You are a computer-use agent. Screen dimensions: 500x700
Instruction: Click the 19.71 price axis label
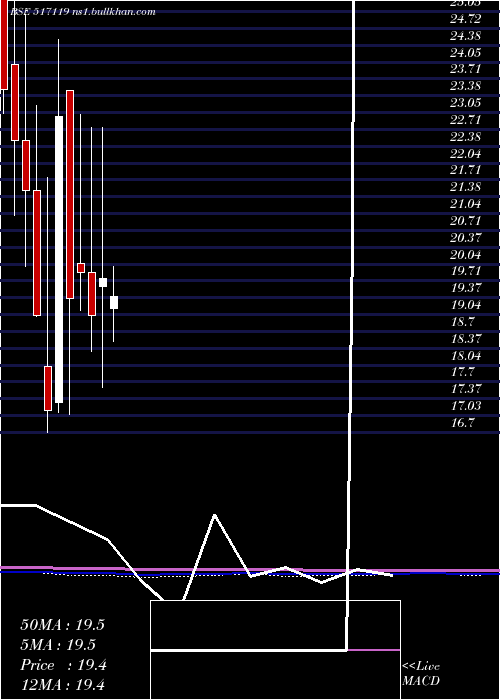point(466,271)
